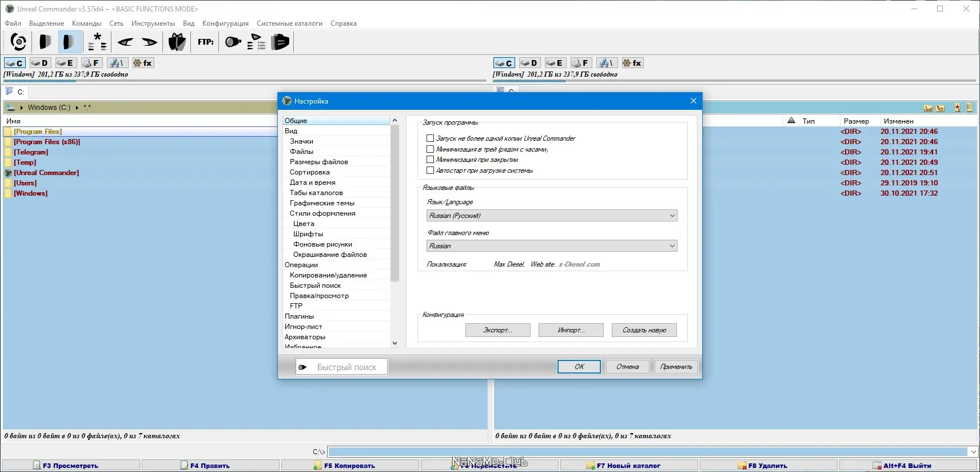Select drive E in the right panel
This screenshot has height=472, width=980.
pos(555,63)
